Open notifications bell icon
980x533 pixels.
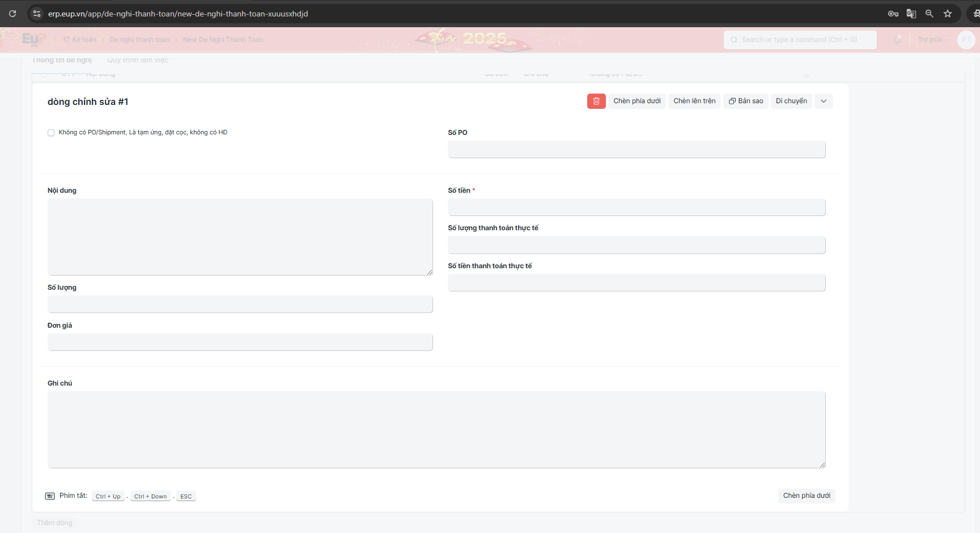click(897, 40)
